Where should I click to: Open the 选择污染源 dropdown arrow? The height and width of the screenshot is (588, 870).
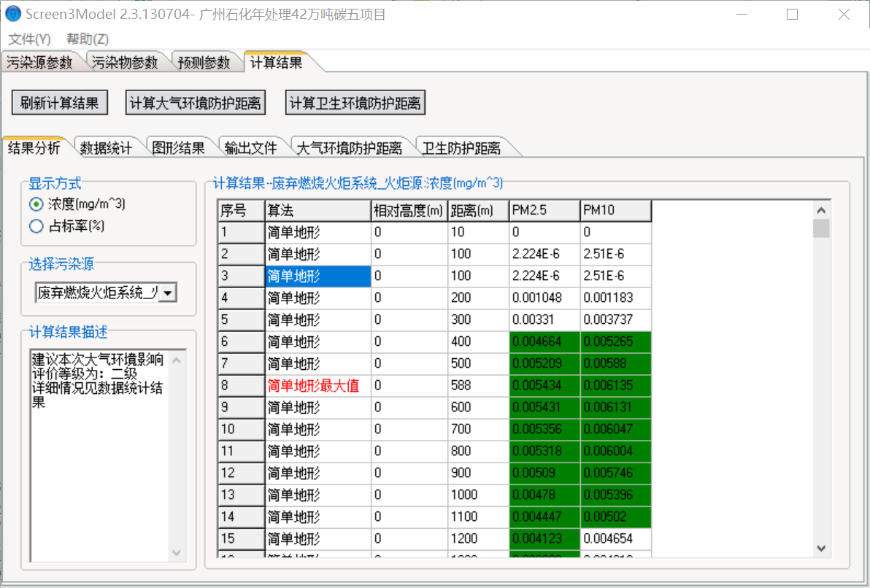pos(168,293)
